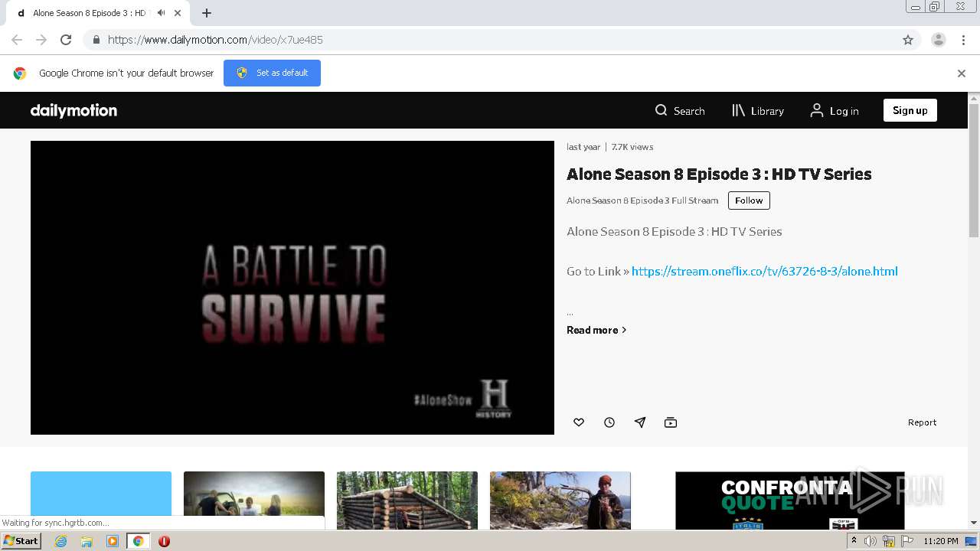
Task: Open the Windows Start menu
Action: (21, 541)
